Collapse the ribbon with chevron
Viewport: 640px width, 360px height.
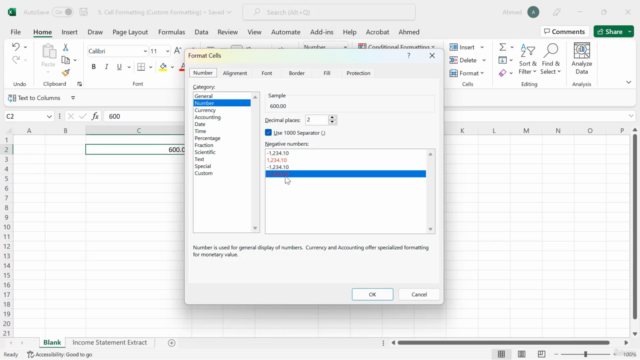pos(629,82)
